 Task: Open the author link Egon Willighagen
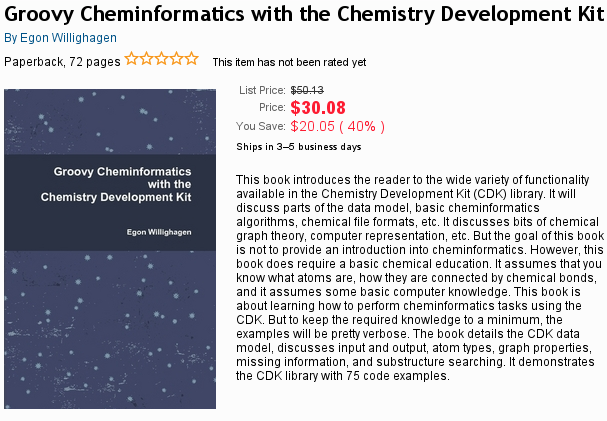point(60,38)
